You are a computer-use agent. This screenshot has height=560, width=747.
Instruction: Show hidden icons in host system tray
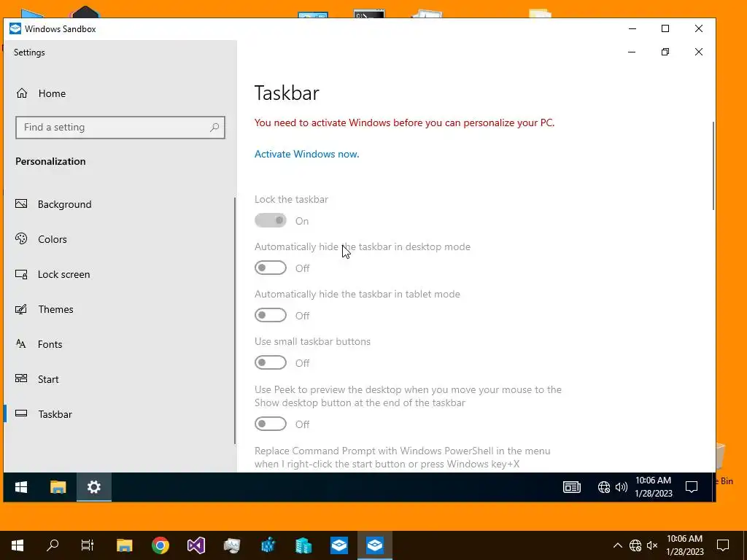pos(617,545)
